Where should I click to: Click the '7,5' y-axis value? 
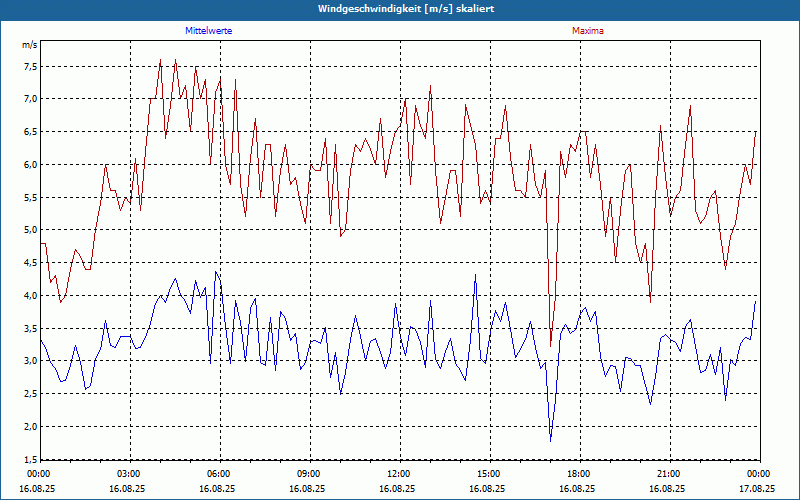(x=31, y=66)
